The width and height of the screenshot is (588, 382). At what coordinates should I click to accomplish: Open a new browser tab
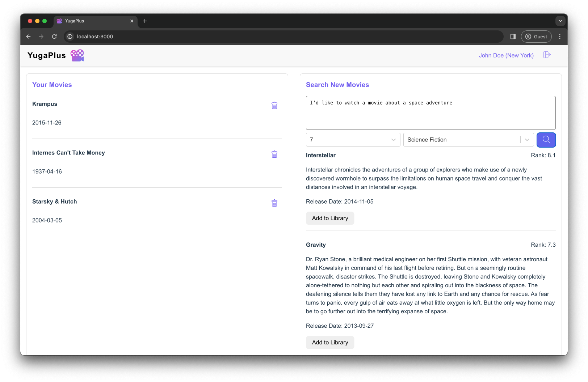tap(145, 21)
